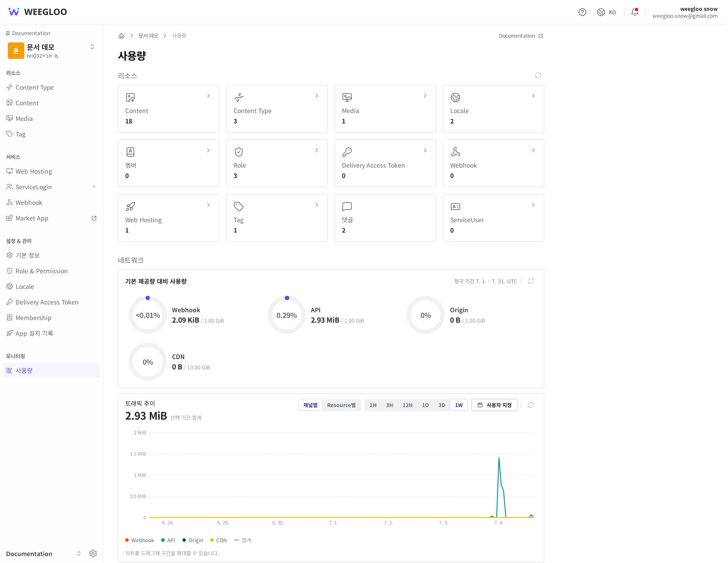Click the 사용자 지정 custom range button

(x=494, y=405)
